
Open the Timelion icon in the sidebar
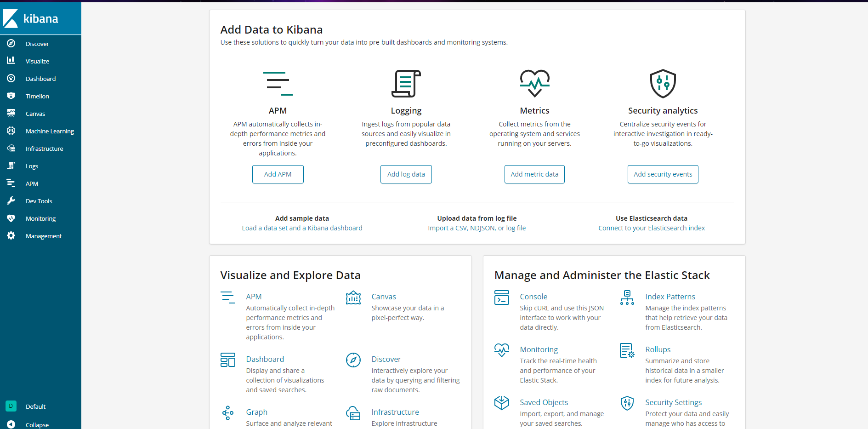click(11, 96)
